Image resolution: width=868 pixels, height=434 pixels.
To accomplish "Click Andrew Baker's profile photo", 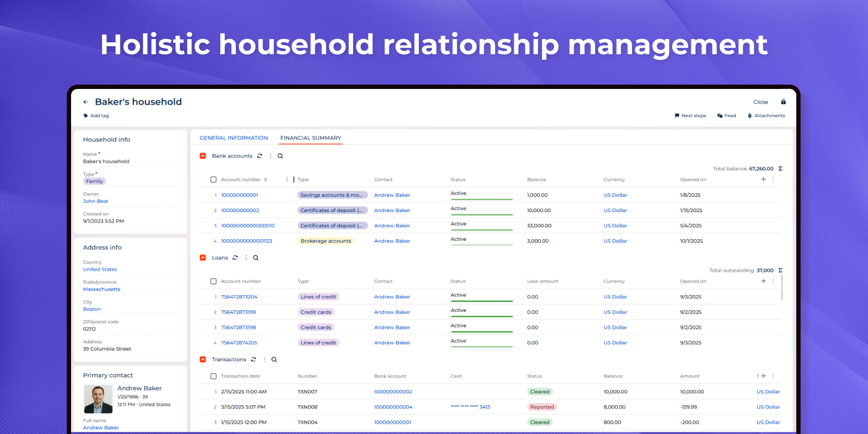I will 98,399.
